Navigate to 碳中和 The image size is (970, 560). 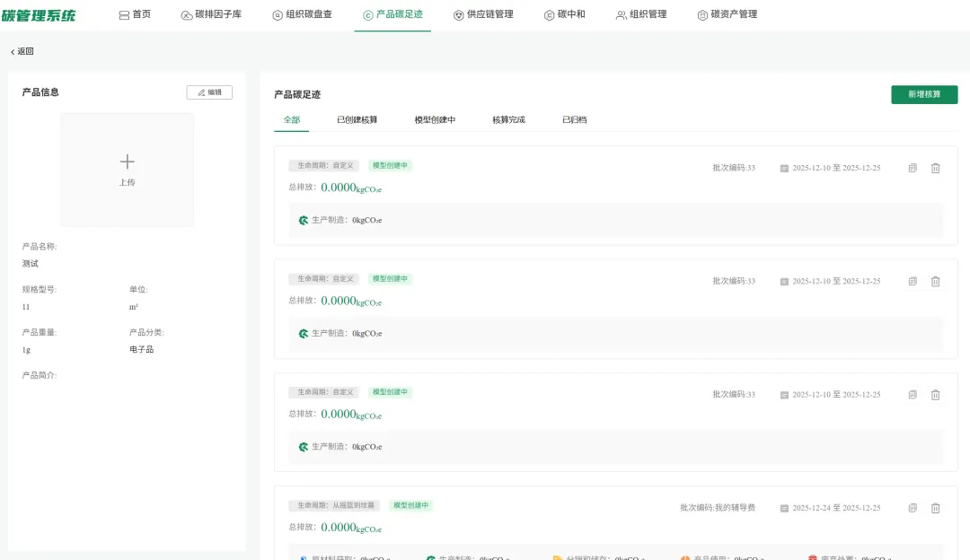564,14
